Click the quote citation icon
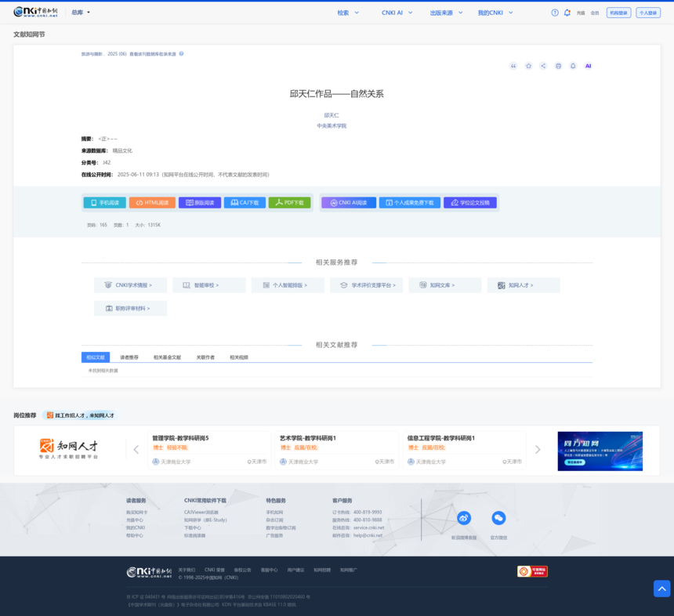This screenshot has height=616, width=674. click(513, 66)
